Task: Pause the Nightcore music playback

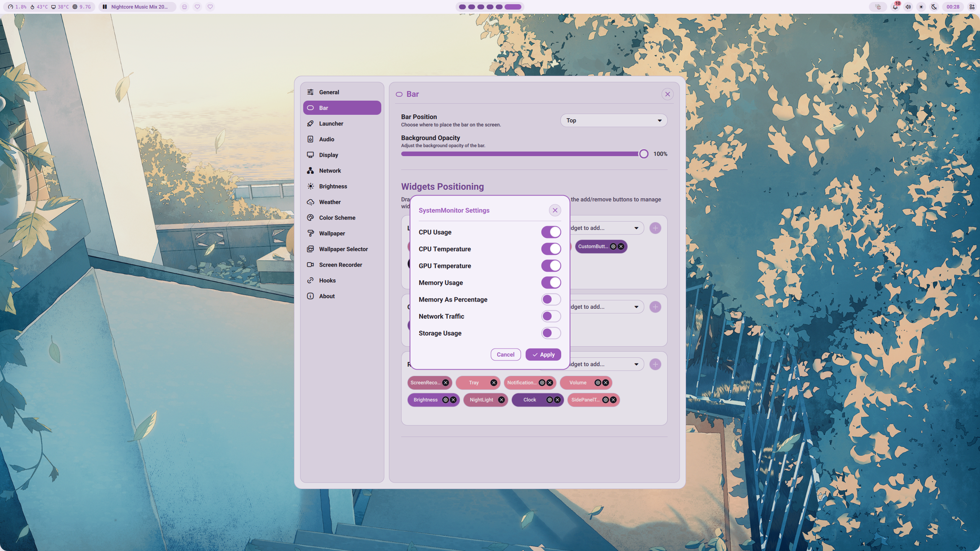Action: click(x=105, y=7)
